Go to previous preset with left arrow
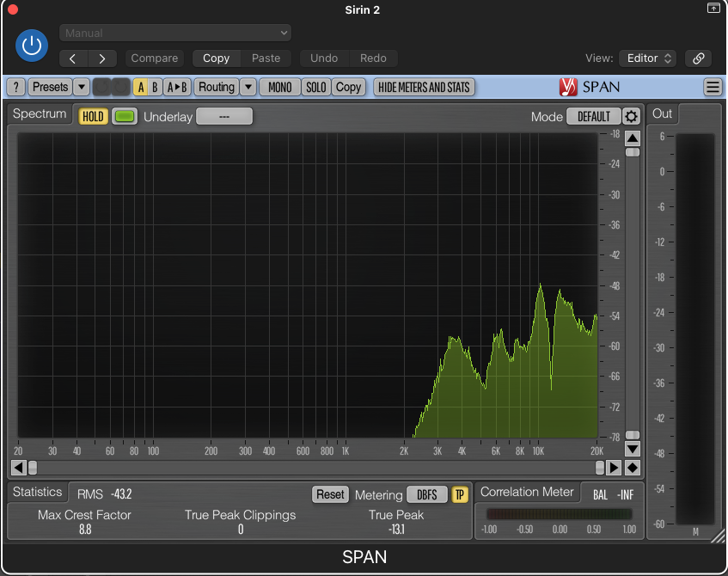This screenshot has height=576, width=728. coord(73,58)
